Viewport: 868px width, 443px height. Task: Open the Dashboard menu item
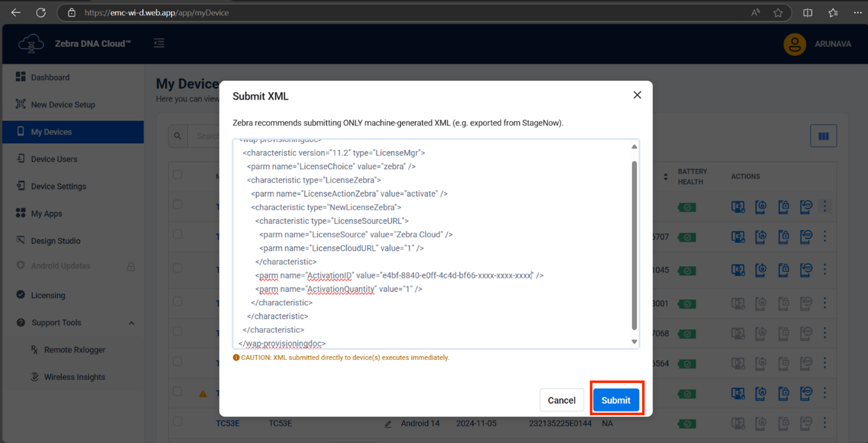[50, 77]
